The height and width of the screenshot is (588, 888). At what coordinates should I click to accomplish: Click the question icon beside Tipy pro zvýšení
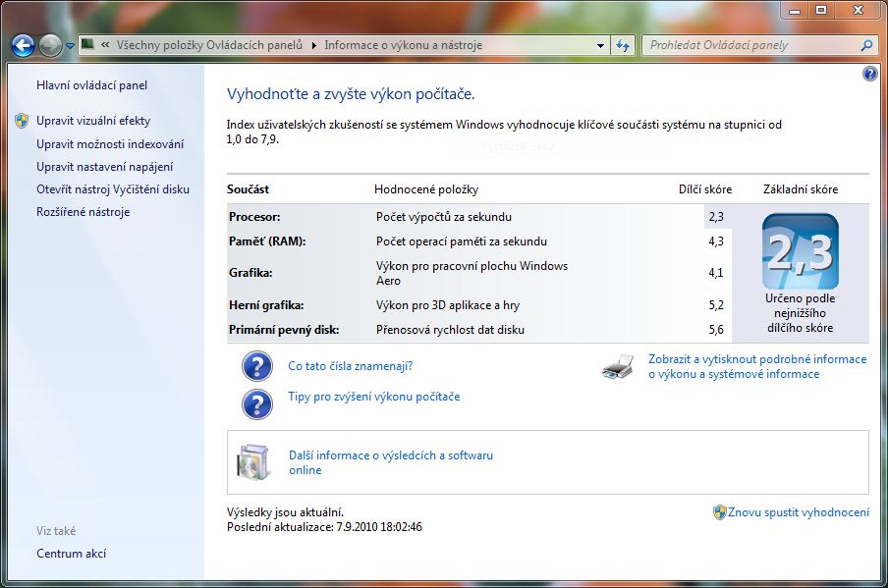pyautogui.click(x=257, y=404)
